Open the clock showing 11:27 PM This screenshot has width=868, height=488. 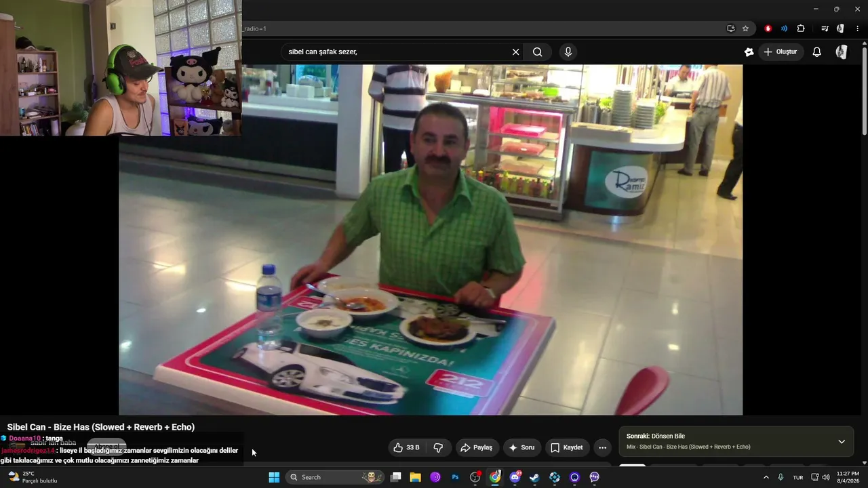[848, 477]
